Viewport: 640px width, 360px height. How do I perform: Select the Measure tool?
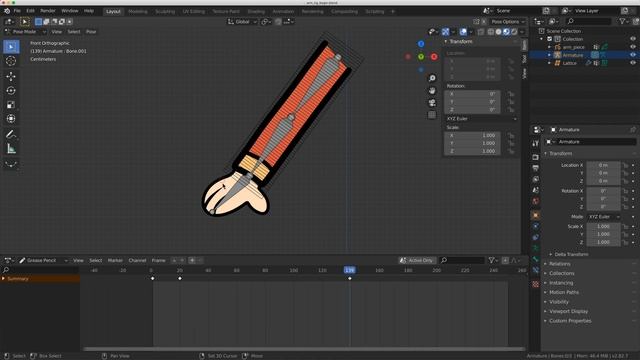point(11,149)
